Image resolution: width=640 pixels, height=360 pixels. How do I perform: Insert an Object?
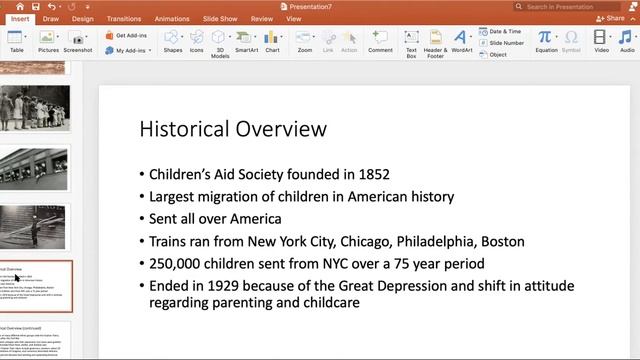[x=493, y=54]
